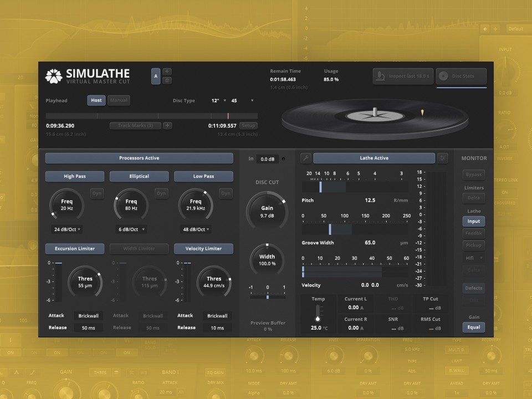Click the playhead timeline bar
This screenshot has width=532, height=399.
152,116
